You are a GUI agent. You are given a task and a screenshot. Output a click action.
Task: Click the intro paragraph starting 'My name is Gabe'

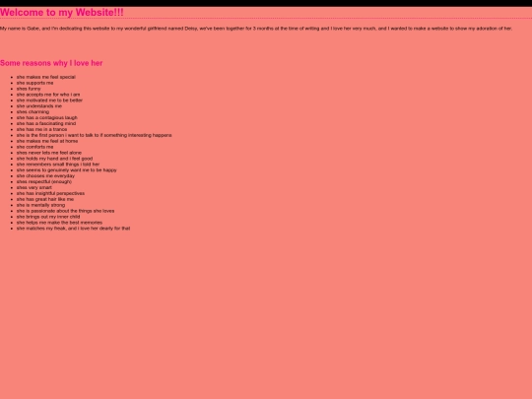coord(256,29)
